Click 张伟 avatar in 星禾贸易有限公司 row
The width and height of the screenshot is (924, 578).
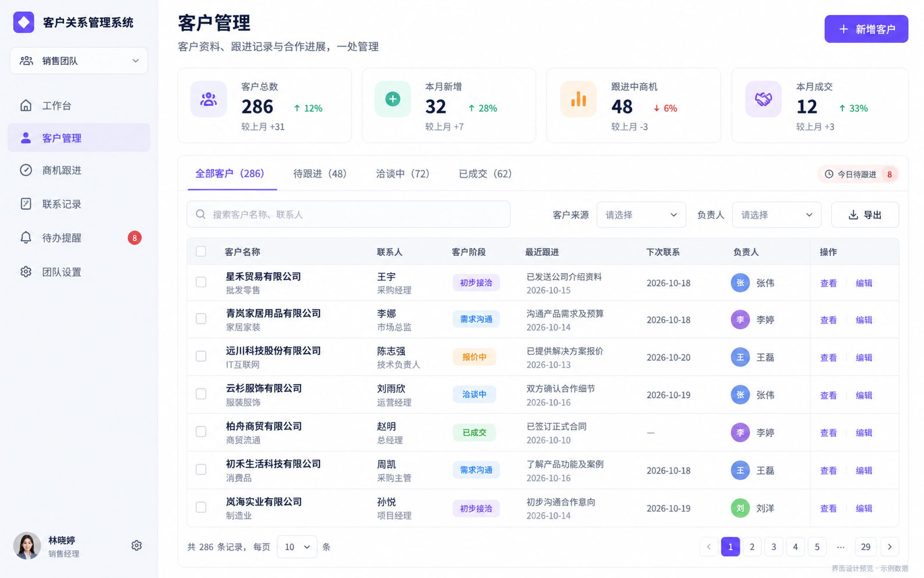coord(740,283)
